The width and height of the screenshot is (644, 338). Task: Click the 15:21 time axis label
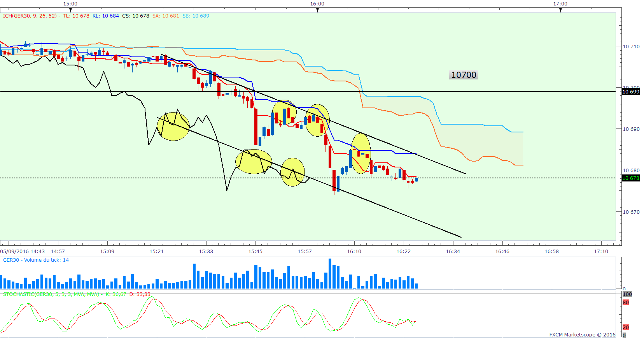click(157, 251)
